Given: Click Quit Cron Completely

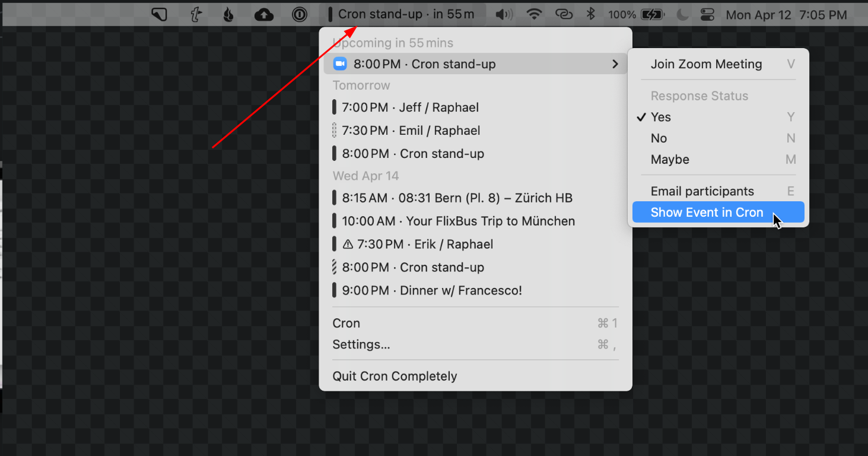Looking at the screenshot, I should [x=395, y=376].
